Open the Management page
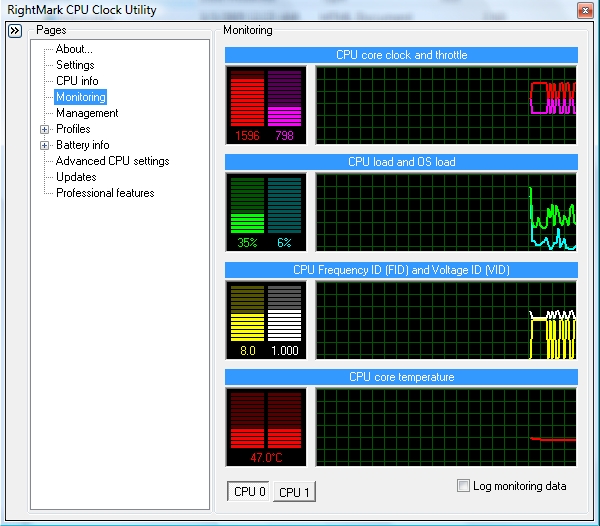 tap(87, 113)
